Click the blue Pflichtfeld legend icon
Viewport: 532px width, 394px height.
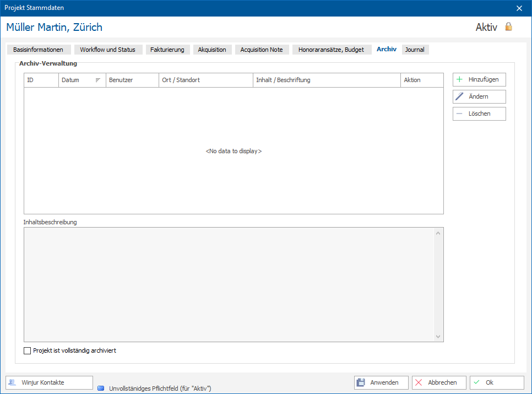(101, 388)
